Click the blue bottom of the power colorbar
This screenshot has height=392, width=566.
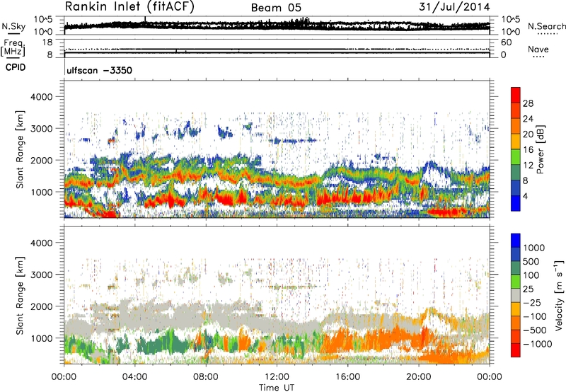[516, 203]
